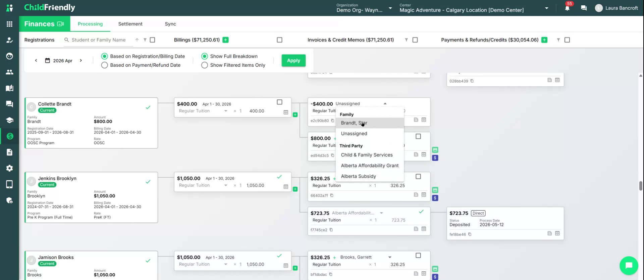Open the Finances section header
644x280 pixels.
click(x=44, y=24)
